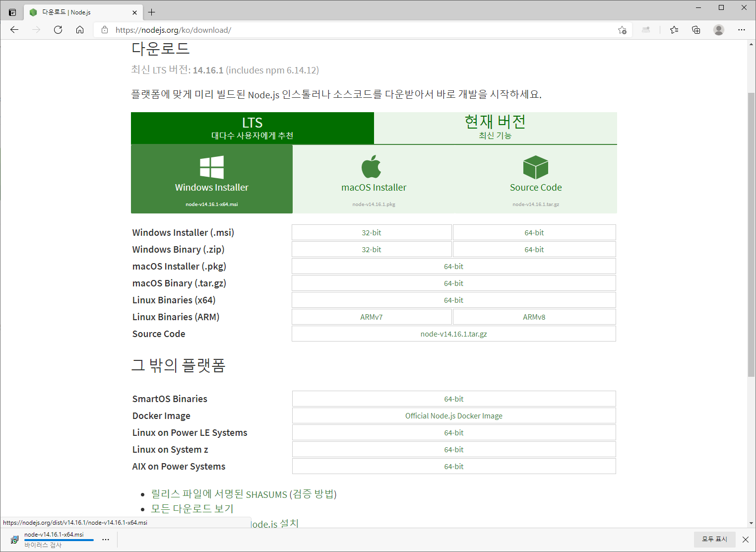Click the Source Code cube icon
Image resolution: width=756 pixels, height=552 pixels.
pyautogui.click(x=536, y=167)
